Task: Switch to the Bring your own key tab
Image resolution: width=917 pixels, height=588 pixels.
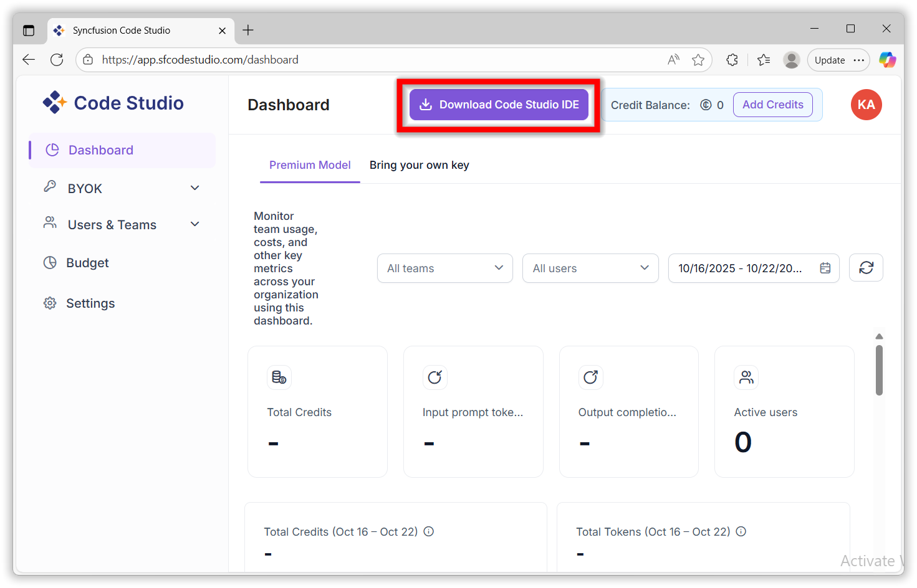Action: 419,164
